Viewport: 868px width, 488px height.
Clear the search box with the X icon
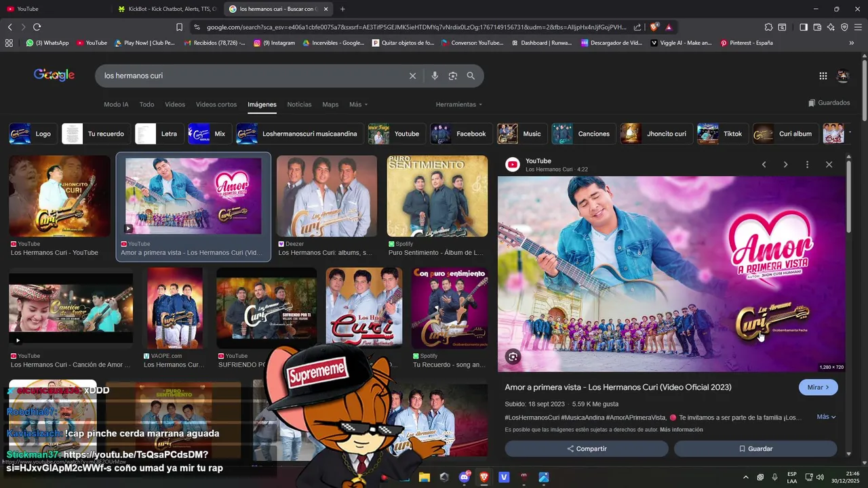(412, 76)
